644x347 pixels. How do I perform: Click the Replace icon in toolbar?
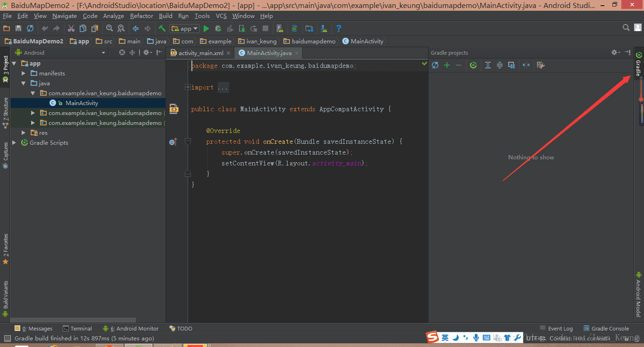(x=121, y=29)
